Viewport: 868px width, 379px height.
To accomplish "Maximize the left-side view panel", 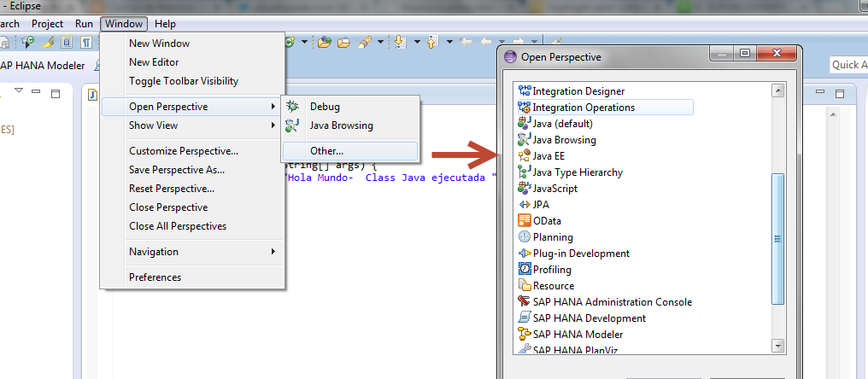I will click(56, 94).
